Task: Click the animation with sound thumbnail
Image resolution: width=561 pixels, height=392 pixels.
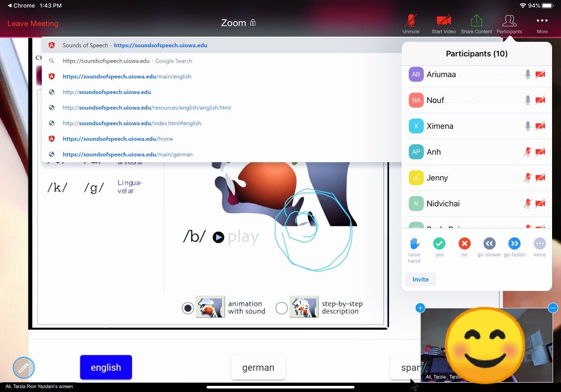Action: 210,307
